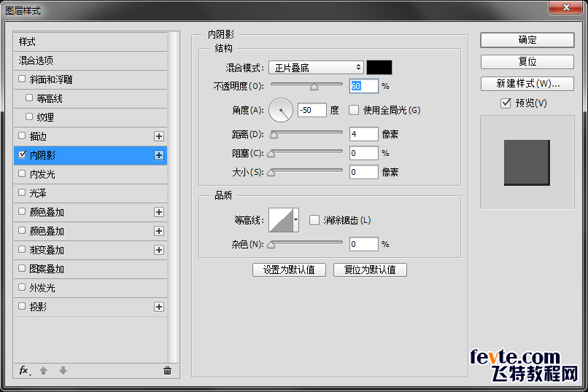
Task: Enable the 斜面和浮雕 checkbox
Action: [22, 79]
